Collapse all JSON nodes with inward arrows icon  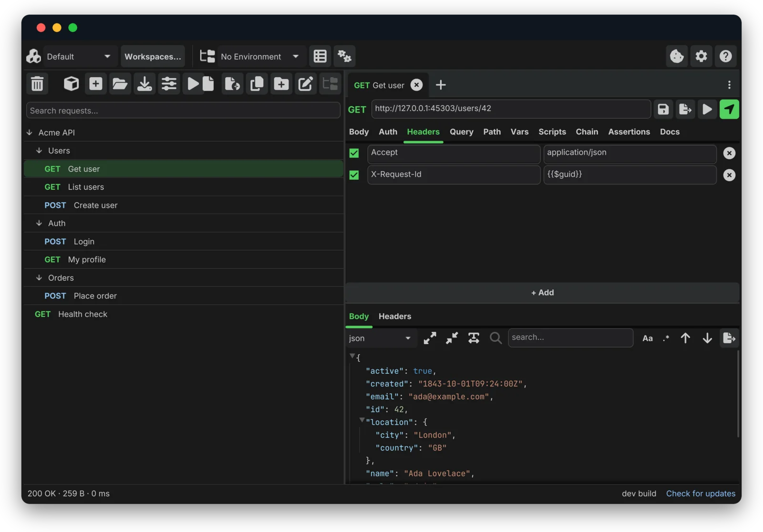point(452,338)
